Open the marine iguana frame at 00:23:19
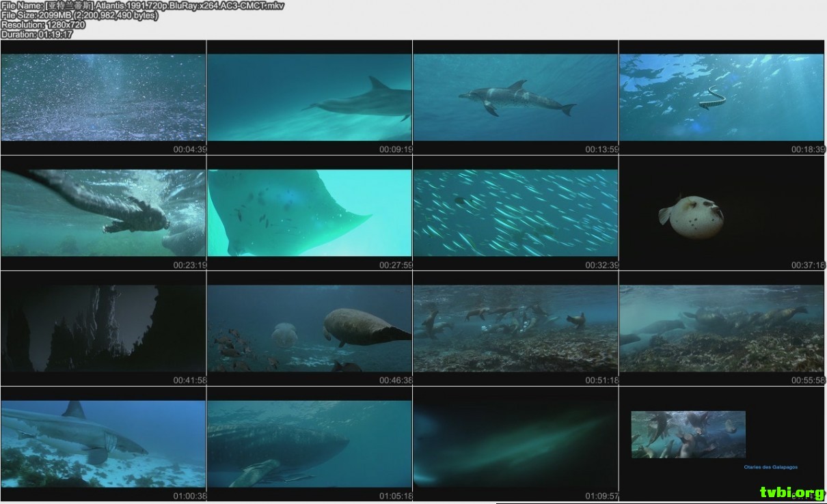 [103, 212]
